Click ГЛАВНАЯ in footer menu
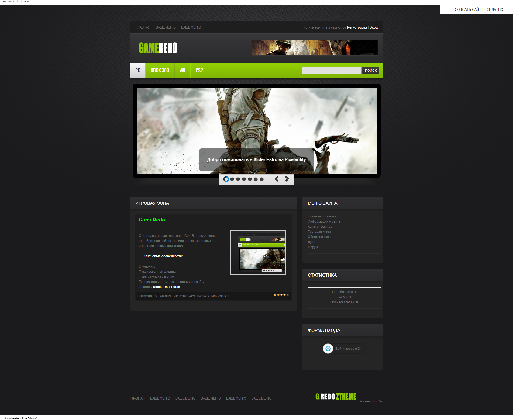 pos(137,398)
